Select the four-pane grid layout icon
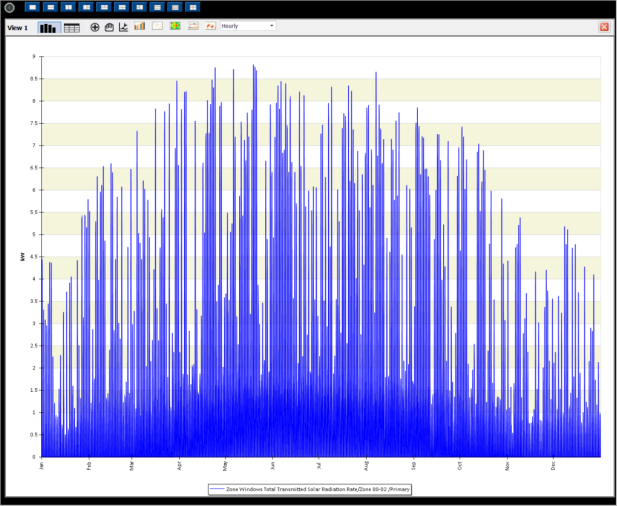Image resolution: width=617 pixels, height=506 pixels. pos(193,7)
